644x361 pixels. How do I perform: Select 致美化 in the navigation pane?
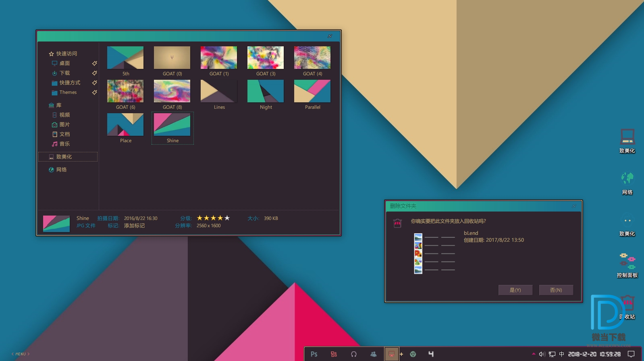click(x=68, y=157)
